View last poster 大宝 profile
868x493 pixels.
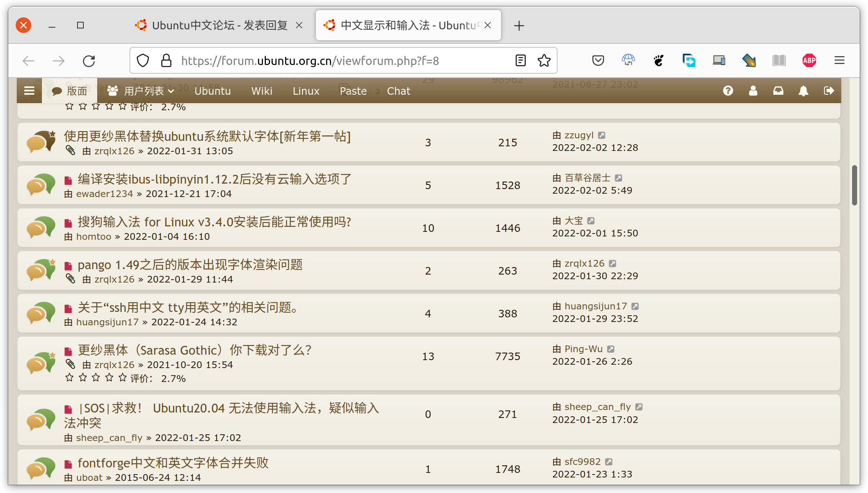[x=573, y=221]
